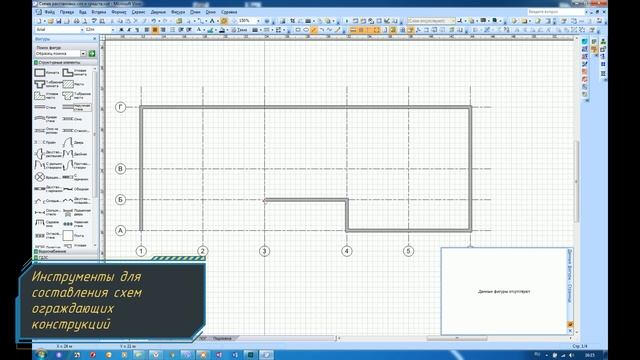The height and width of the screenshot is (360, 640).
Task: Open the Вставка menu
Action: point(98,12)
